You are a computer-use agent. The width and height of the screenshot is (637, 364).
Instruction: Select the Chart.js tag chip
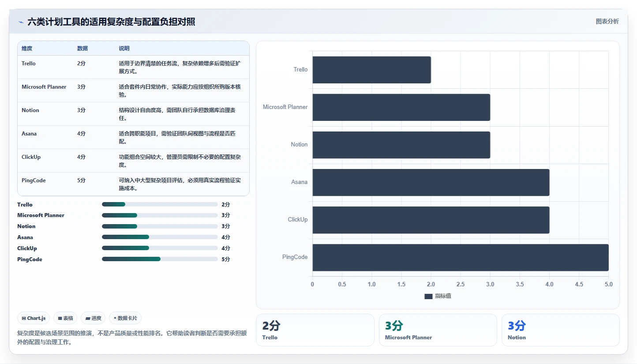point(34,318)
